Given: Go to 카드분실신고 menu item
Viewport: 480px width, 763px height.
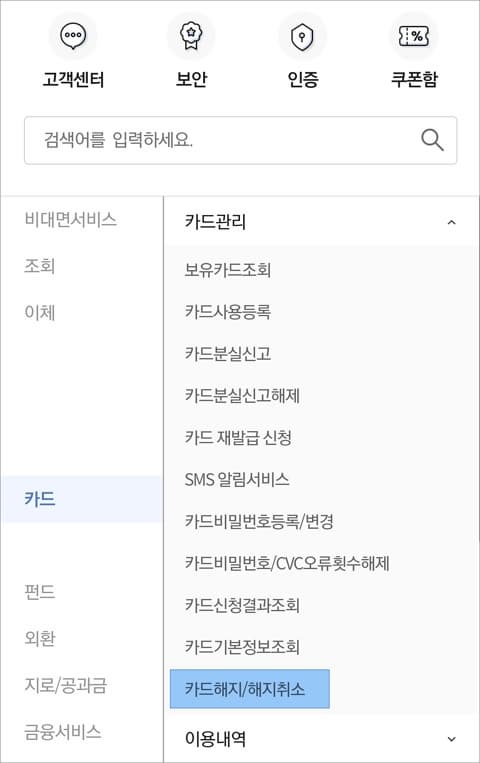Looking at the screenshot, I should (x=227, y=354).
